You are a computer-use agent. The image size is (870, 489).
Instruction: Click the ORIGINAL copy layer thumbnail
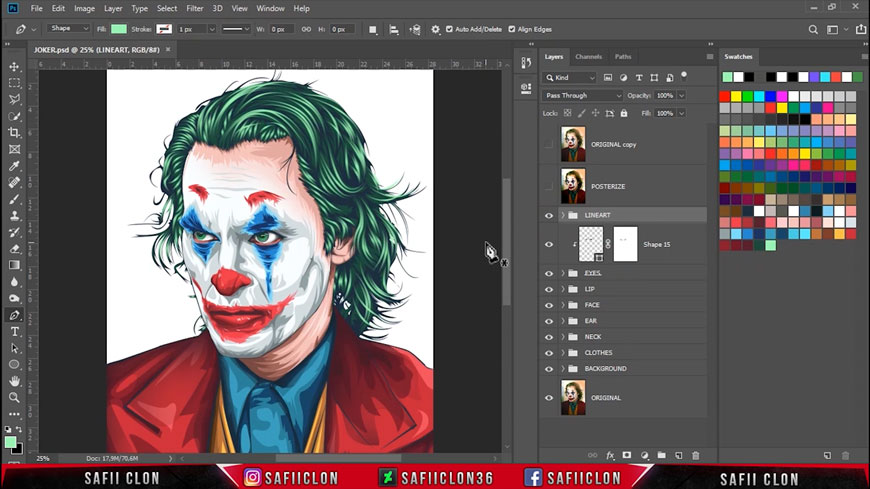tap(573, 144)
